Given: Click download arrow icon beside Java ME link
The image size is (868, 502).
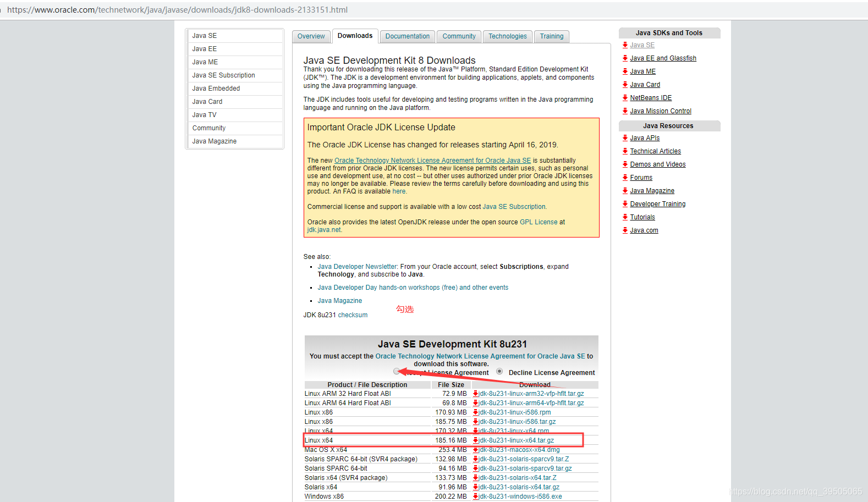Looking at the screenshot, I should tap(625, 71).
